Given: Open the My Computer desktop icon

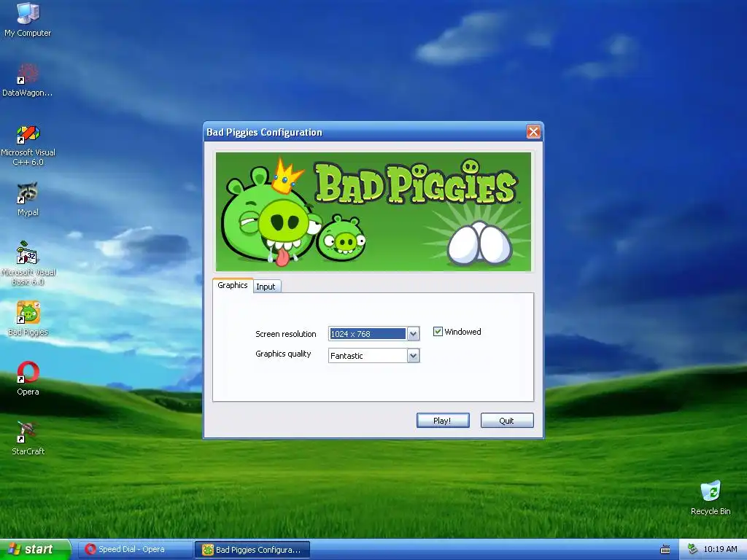Looking at the screenshot, I should pyautogui.click(x=28, y=19).
